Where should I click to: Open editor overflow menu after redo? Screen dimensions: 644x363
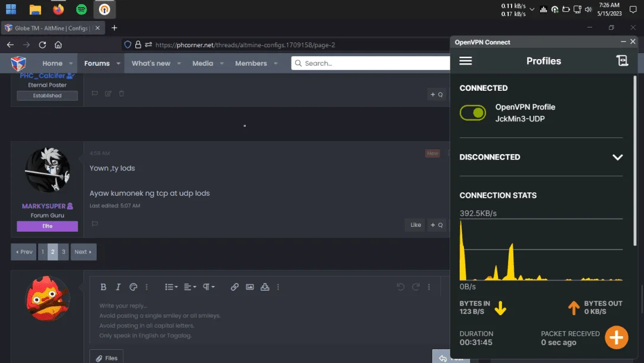tap(429, 287)
